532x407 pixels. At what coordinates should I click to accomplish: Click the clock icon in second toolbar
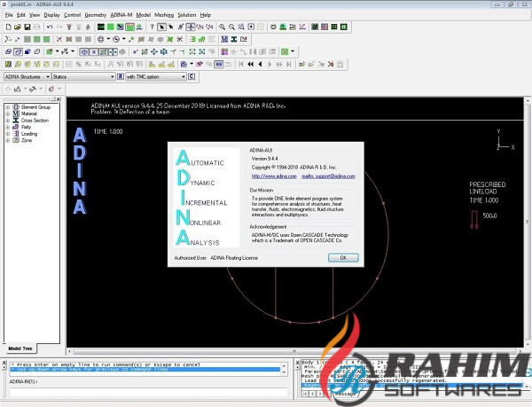(116, 39)
